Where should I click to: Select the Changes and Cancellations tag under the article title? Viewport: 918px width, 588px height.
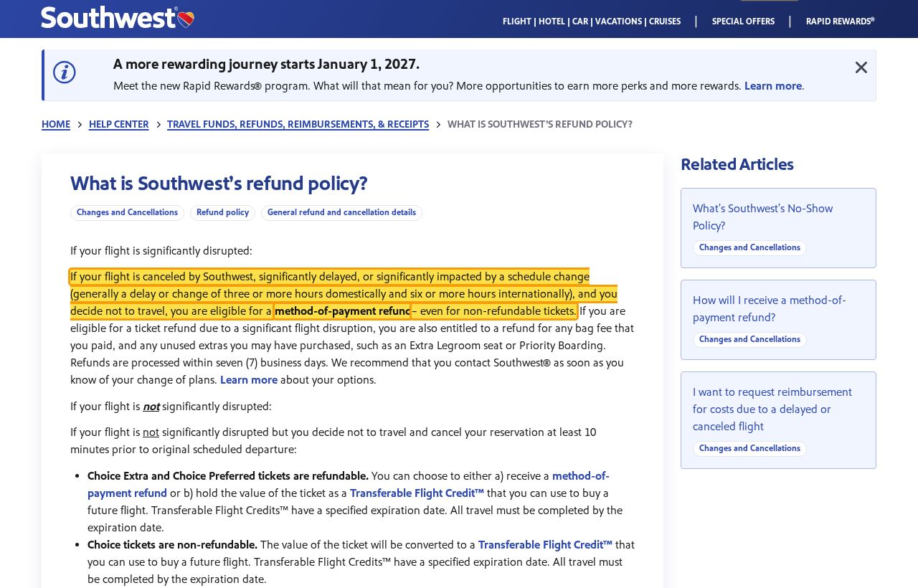(127, 213)
